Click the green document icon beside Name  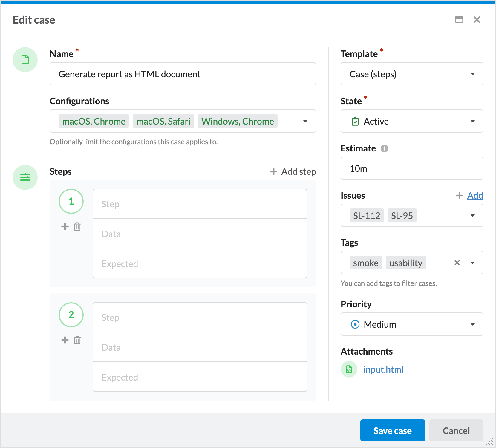point(25,60)
